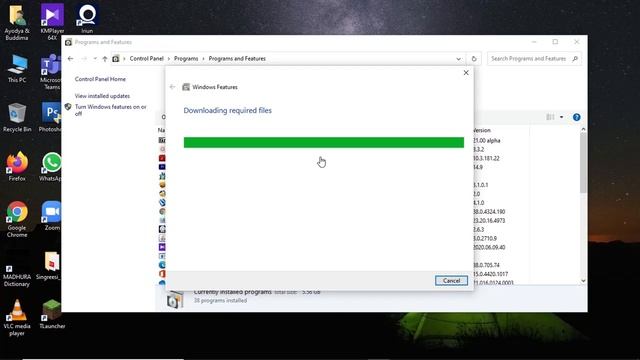Screen dimensions: 640x360
Task: Open TLauncher desktop shortcut
Action: tap(52, 314)
